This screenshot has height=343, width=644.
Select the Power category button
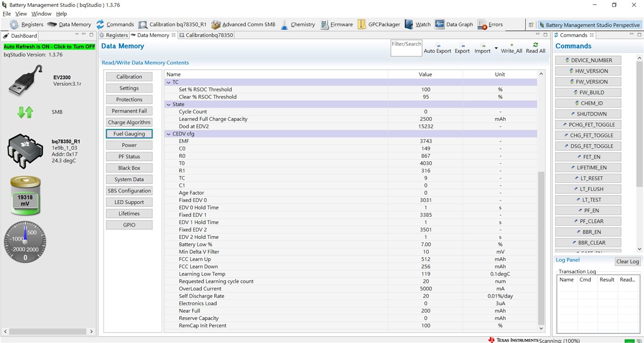[x=129, y=145]
